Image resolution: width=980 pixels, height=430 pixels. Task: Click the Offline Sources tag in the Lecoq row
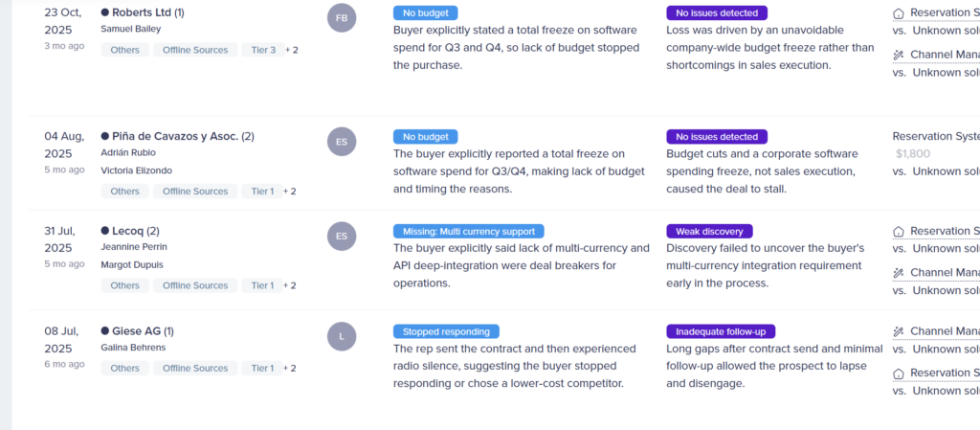[195, 285]
